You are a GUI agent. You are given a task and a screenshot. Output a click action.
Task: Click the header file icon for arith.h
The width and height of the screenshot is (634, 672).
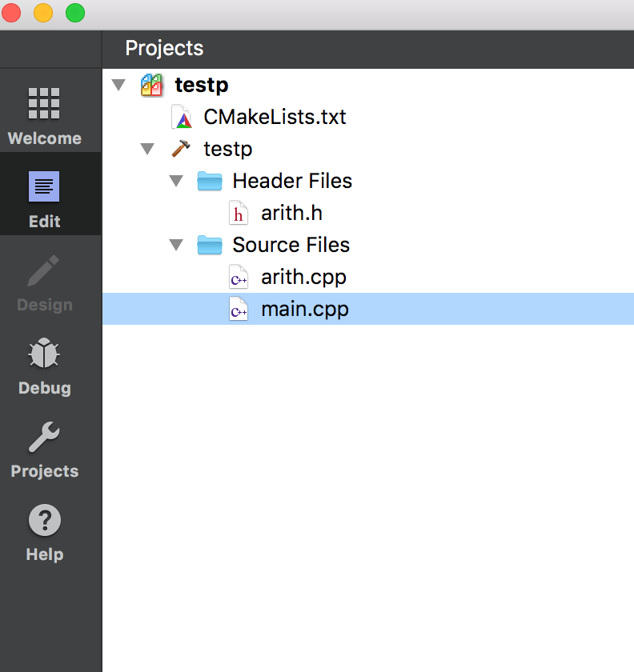coord(238,214)
